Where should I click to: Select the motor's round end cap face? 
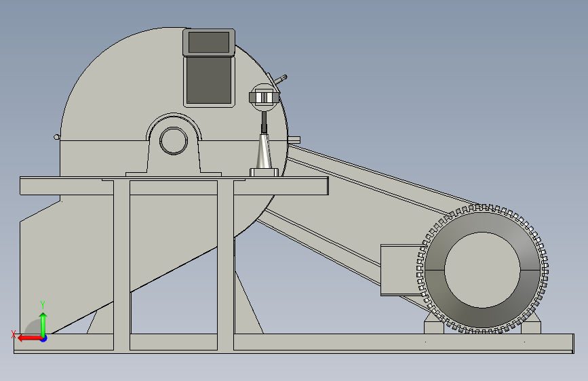click(482, 270)
